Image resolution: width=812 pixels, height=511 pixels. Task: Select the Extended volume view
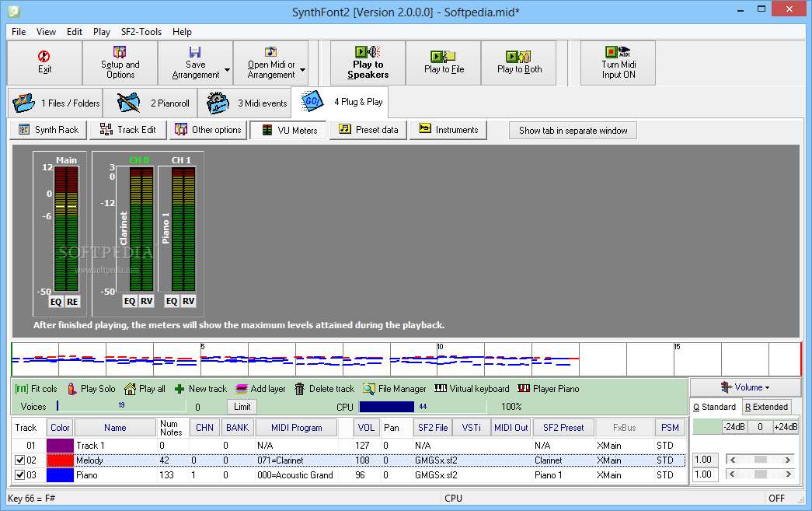[x=766, y=407]
